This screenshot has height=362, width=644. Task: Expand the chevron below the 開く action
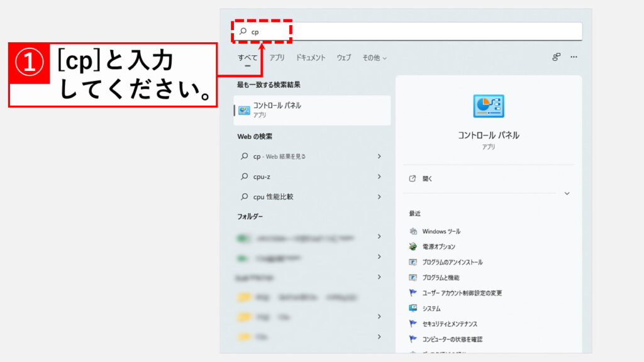(567, 194)
